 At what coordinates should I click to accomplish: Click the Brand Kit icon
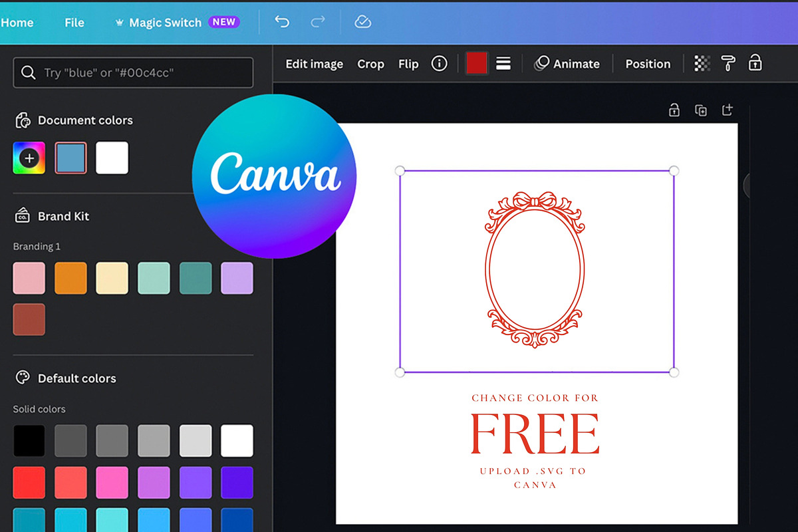point(23,216)
